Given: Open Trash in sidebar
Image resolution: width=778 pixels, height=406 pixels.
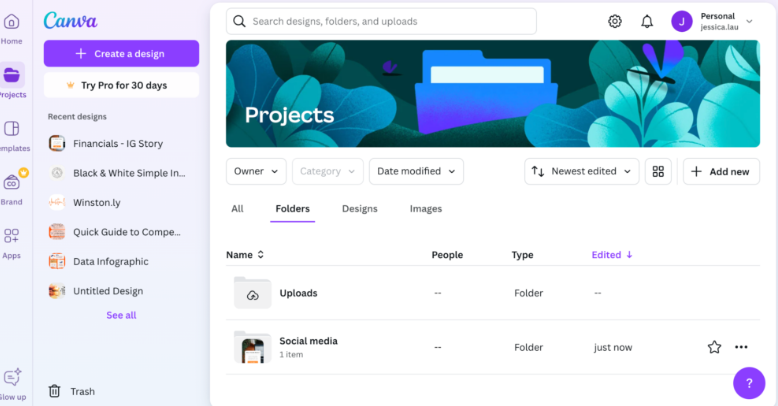Looking at the screenshot, I should tap(72, 391).
